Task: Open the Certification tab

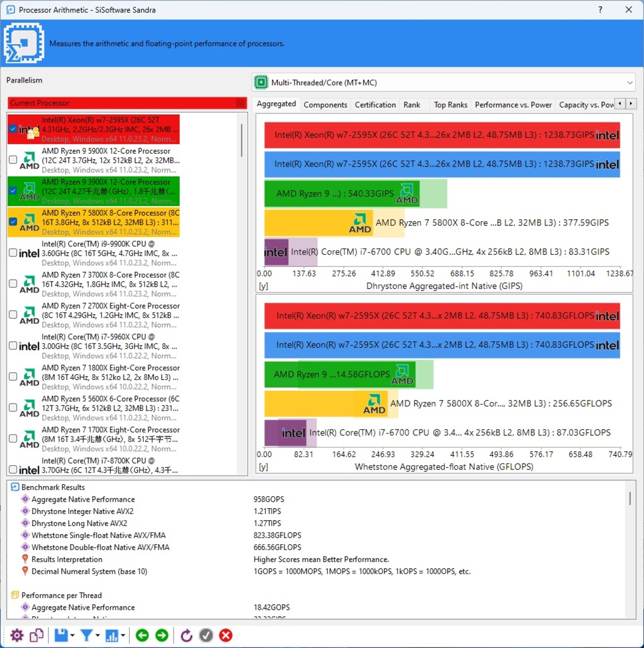Action: point(375,105)
